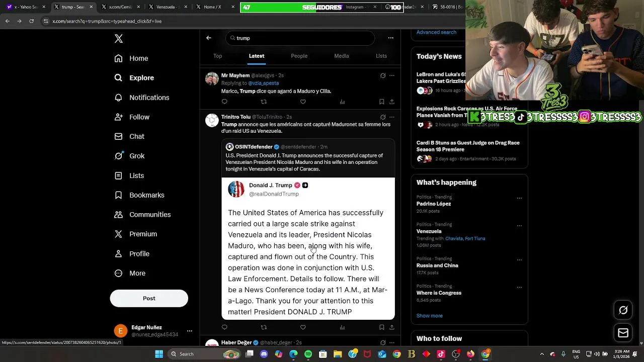Open the Messages floating envelope button

tap(623, 333)
